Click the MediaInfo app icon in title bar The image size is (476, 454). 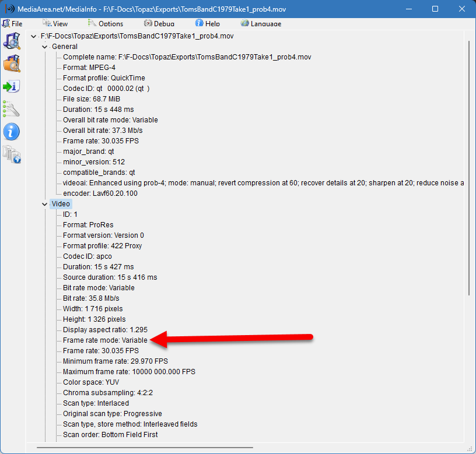[10, 9]
